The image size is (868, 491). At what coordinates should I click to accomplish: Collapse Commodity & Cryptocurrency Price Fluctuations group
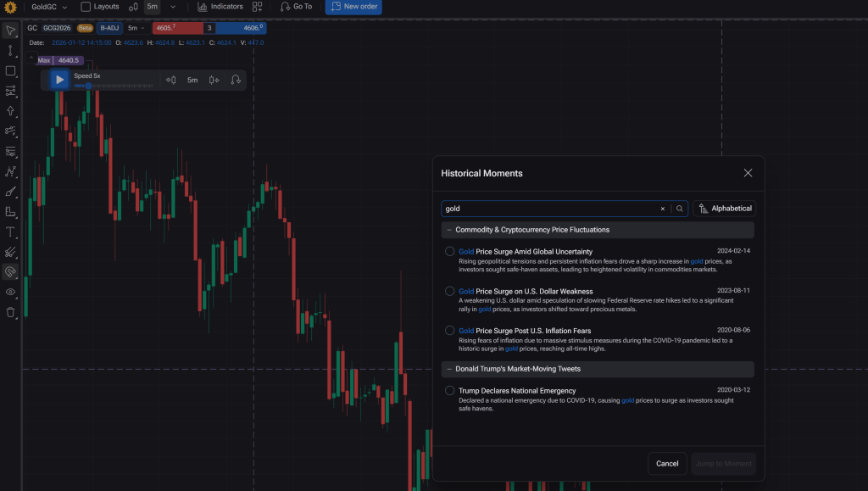(598, 230)
